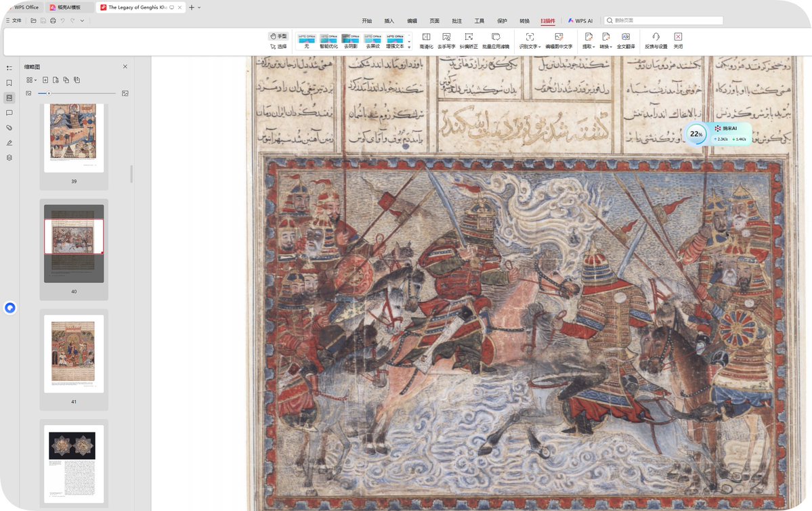The width and height of the screenshot is (812, 511).
Task: Click the 去手写字 remove handwriting icon
Action: tap(446, 41)
